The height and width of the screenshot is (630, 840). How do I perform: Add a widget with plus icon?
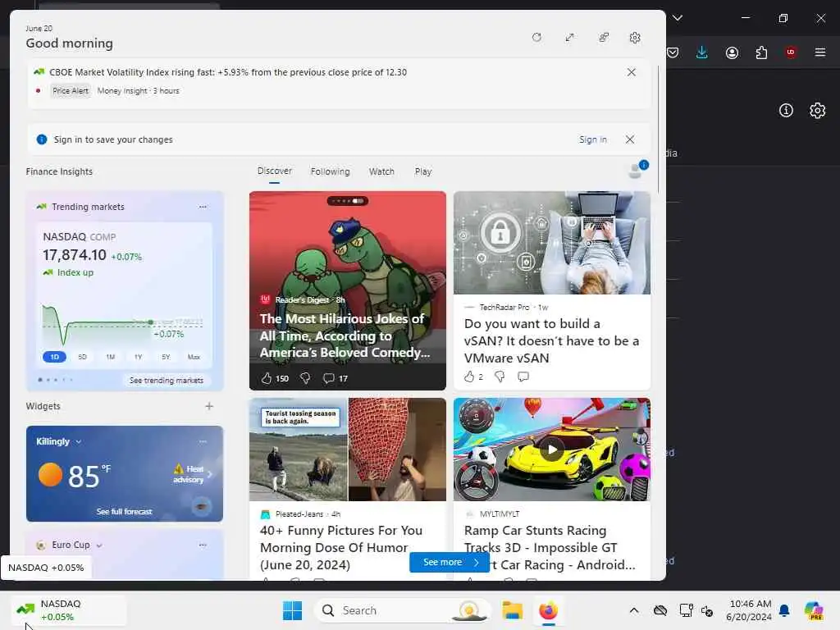(x=209, y=406)
